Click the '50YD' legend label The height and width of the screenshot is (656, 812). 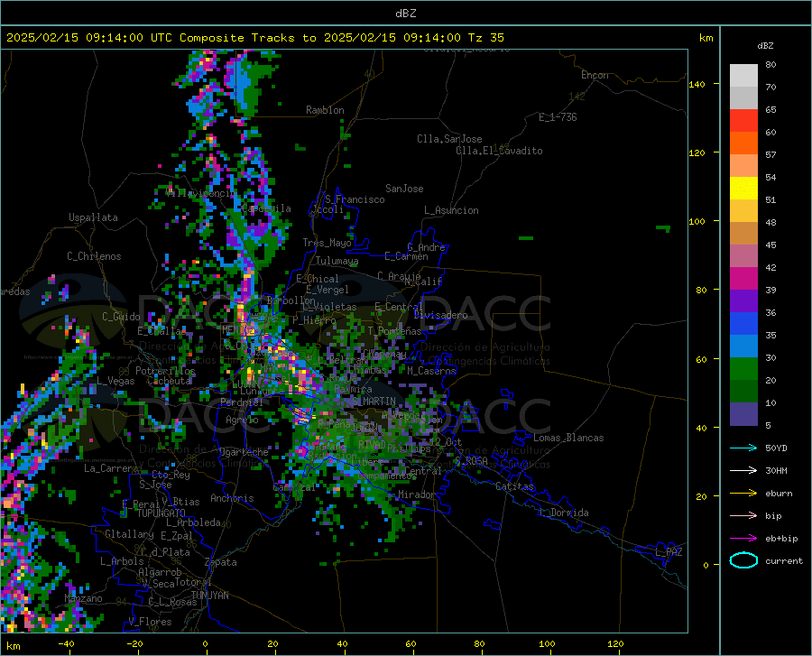776,448
